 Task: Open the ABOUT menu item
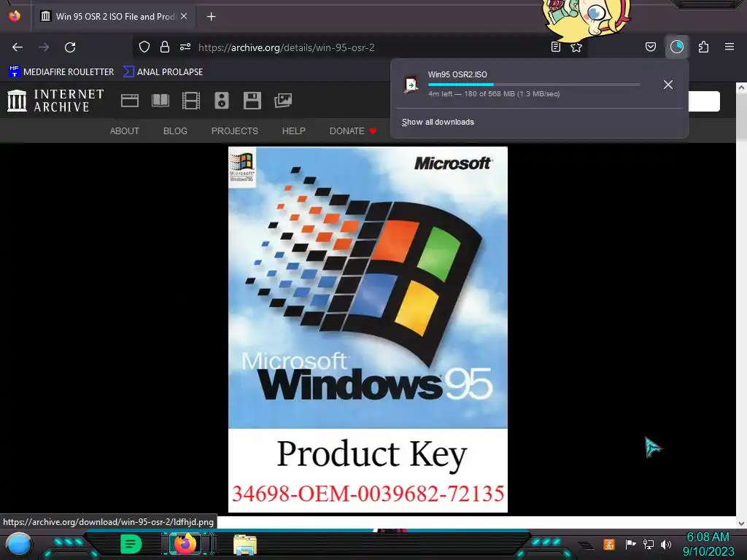tap(125, 131)
